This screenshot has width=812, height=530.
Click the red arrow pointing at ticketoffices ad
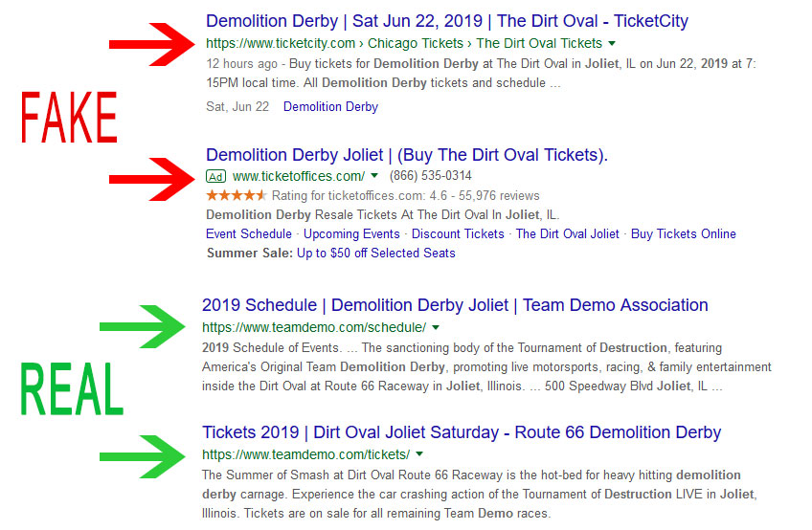point(152,179)
